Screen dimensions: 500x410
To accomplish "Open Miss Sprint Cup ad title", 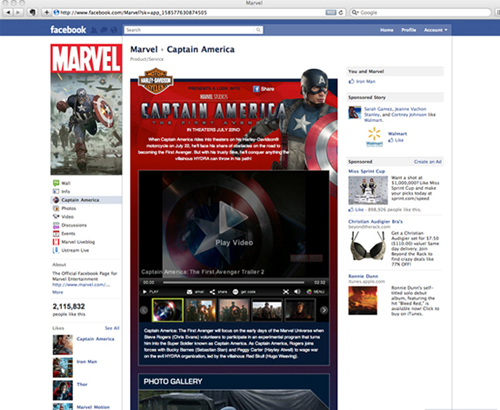I will (367, 171).
